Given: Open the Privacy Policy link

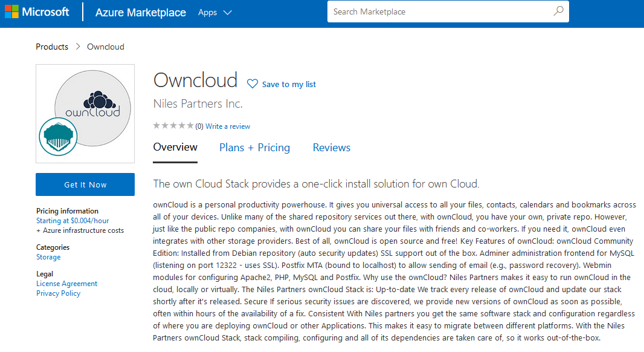Looking at the screenshot, I should (58, 293).
